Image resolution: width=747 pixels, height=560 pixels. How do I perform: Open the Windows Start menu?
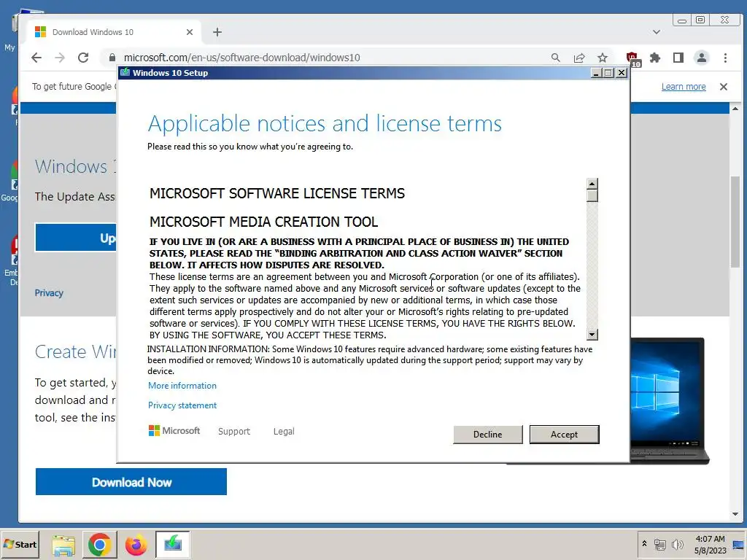(20, 544)
